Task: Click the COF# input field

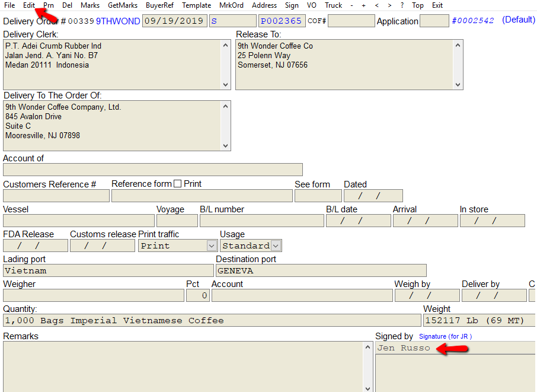Action: 351,21
